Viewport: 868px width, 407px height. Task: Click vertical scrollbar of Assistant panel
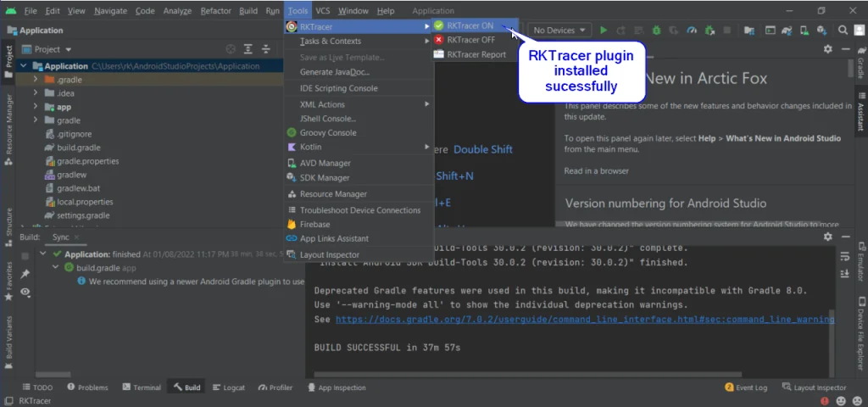coord(851,68)
